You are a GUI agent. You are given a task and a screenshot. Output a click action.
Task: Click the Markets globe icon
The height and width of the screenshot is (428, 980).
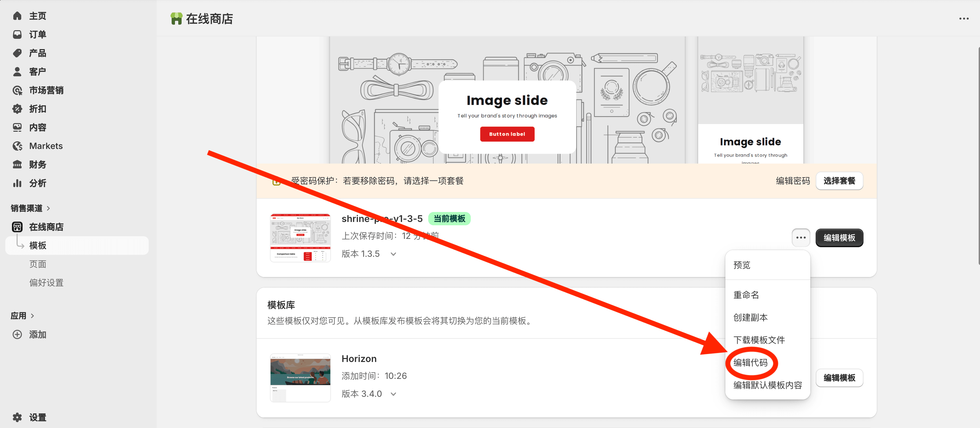pyautogui.click(x=17, y=146)
